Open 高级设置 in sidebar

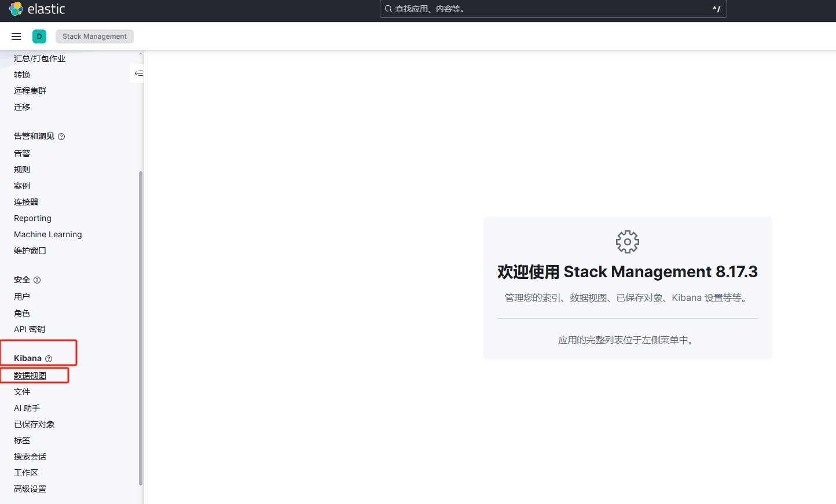[x=30, y=489]
